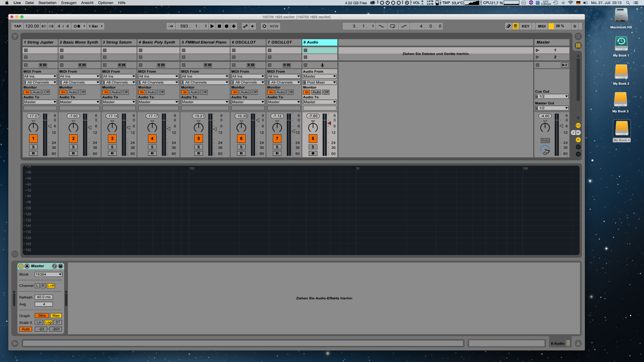The image size is (644, 362).
Task: Click the Overdub plus button
Action: pos(234,26)
